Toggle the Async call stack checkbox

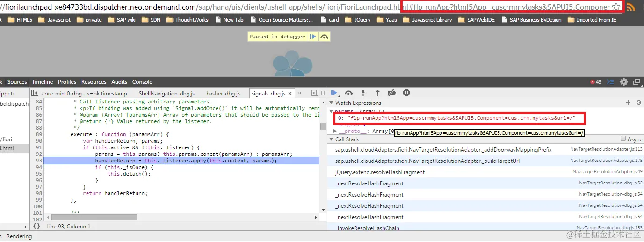[x=623, y=139]
